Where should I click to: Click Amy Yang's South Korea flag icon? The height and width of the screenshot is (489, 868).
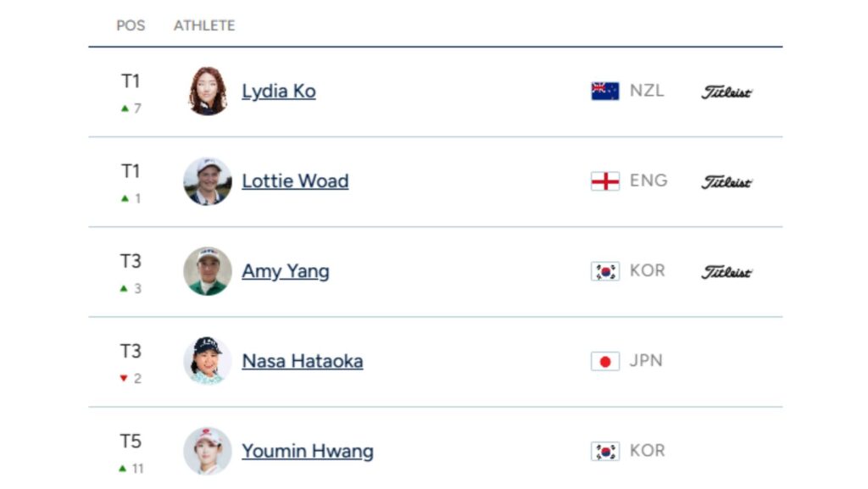point(605,271)
